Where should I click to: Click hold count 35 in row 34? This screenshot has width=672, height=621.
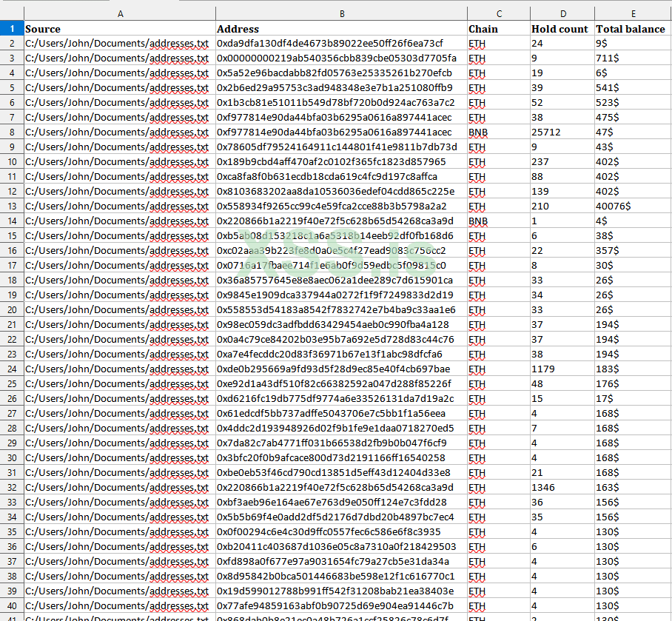(562, 517)
